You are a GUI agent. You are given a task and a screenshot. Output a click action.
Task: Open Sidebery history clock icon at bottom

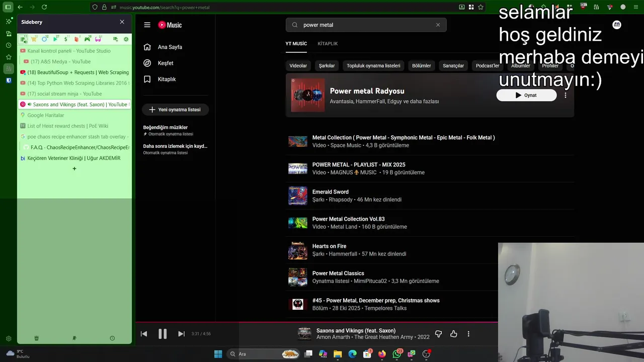112,338
